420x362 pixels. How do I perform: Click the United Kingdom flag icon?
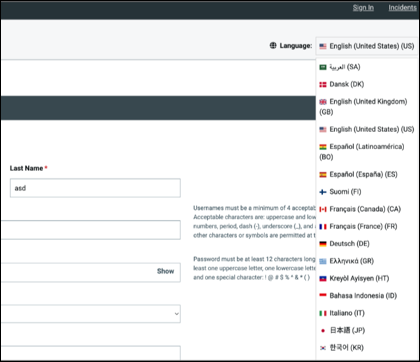tap(323, 102)
